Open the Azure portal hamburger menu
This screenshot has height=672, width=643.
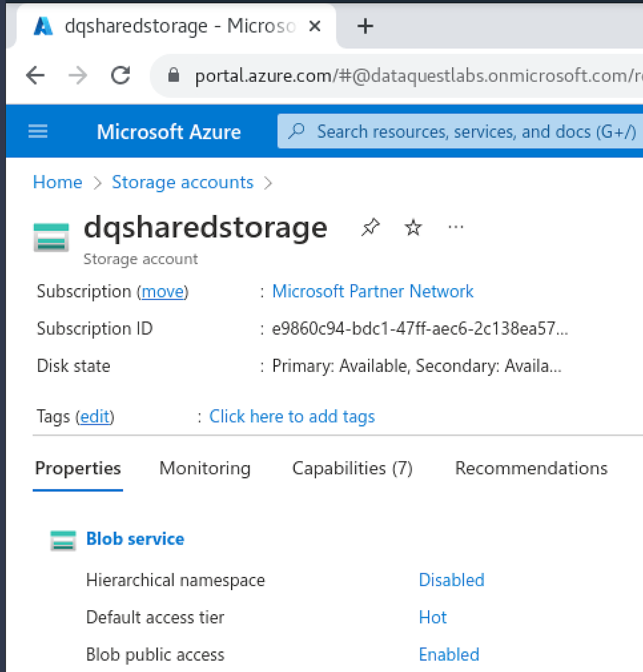(x=37, y=131)
